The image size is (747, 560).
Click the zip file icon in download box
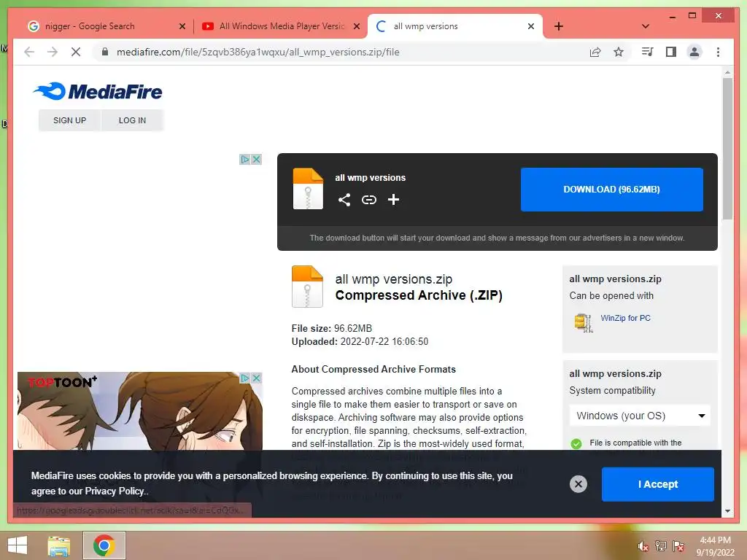(x=308, y=189)
